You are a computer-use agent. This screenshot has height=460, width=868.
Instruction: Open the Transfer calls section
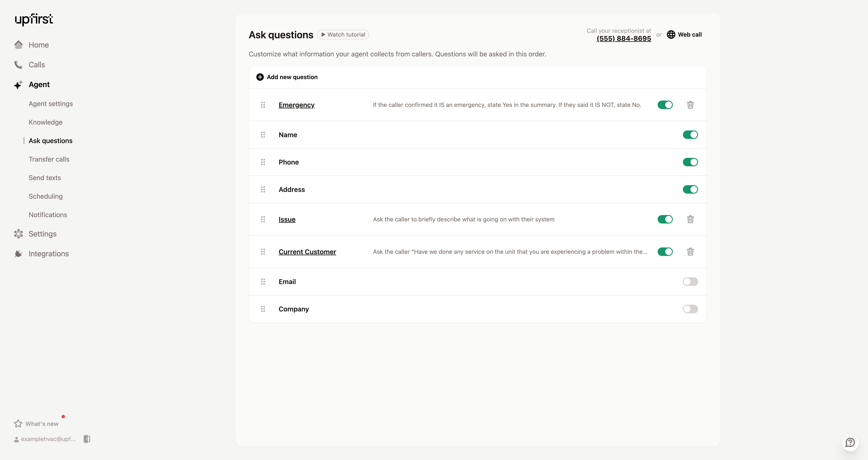coord(49,159)
